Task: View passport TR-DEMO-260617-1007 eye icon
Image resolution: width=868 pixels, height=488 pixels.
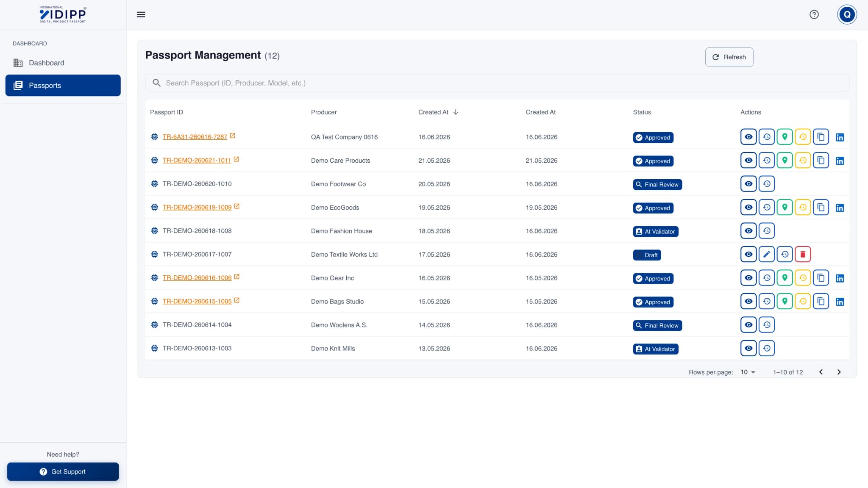Action: (748, 254)
